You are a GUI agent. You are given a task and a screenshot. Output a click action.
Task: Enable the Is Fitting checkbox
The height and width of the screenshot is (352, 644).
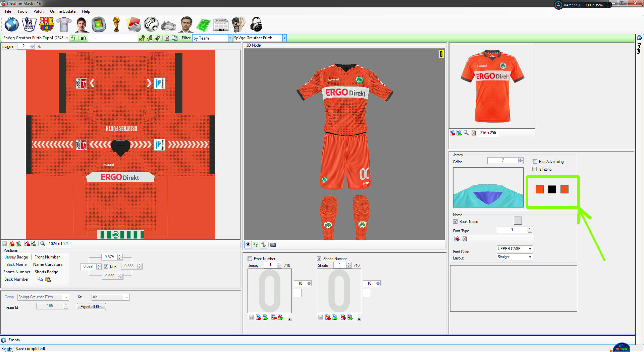535,169
